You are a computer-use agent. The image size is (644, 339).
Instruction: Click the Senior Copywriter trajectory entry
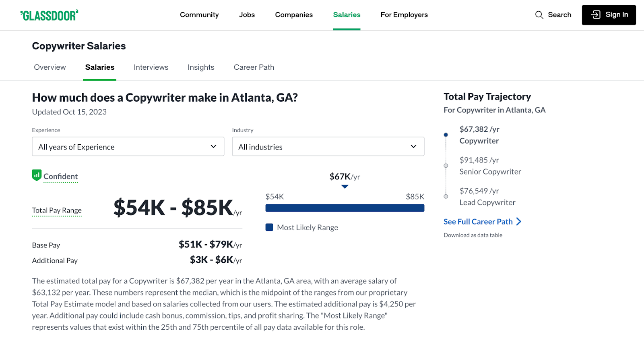pos(490,166)
